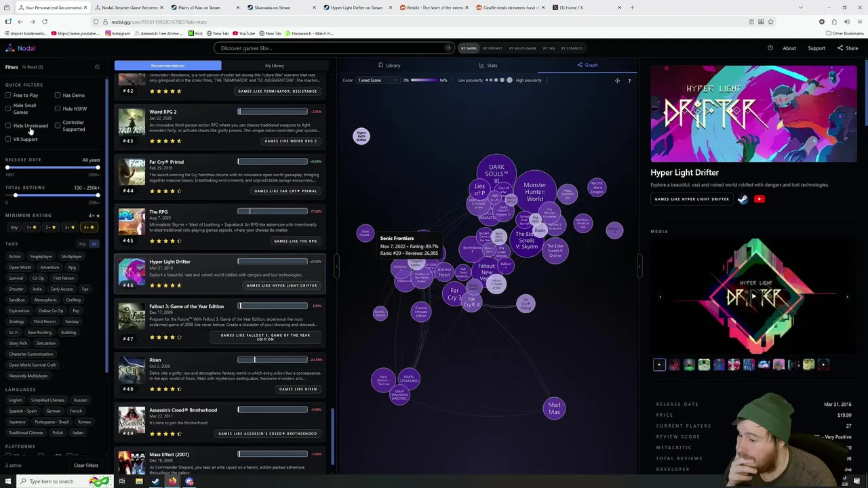Select the Open World tag filter
The height and width of the screenshot is (488, 868).
point(20,267)
